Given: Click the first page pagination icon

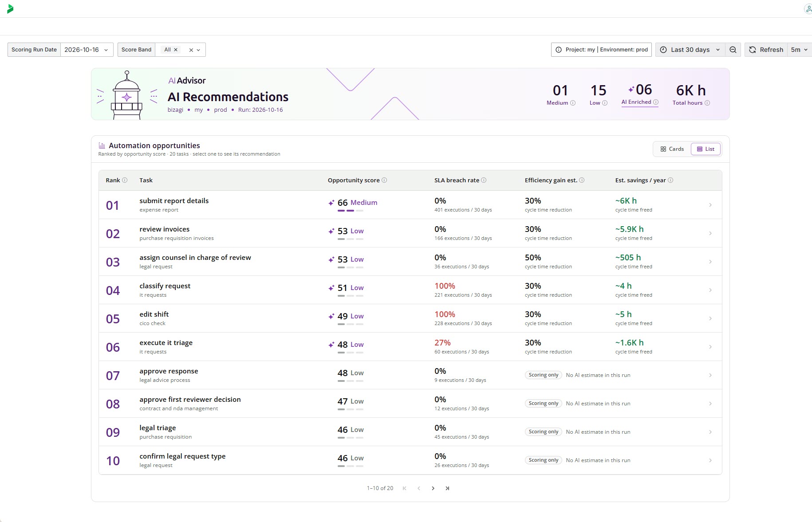Looking at the screenshot, I should click(405, 488).
